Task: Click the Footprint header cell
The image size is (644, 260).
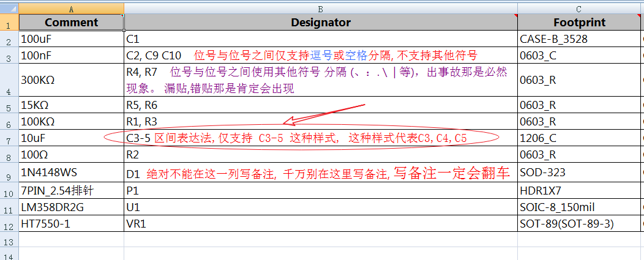Action: (579, 23)
